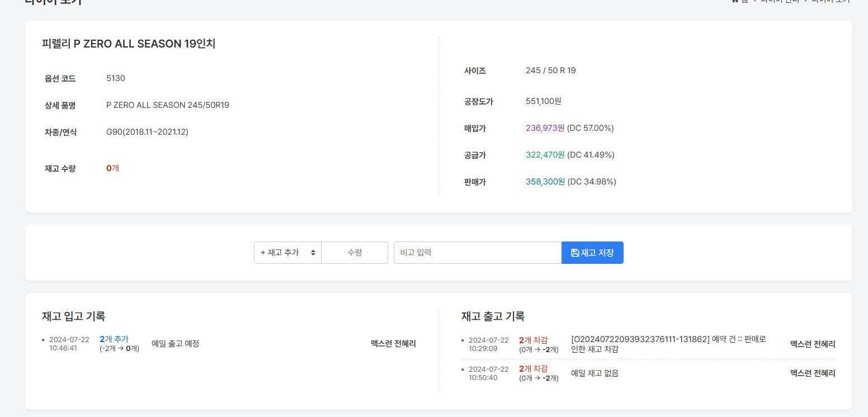Click the tire size value 245 / 50 R 19
The image size is (868, 417).
(x=550, y=70)
